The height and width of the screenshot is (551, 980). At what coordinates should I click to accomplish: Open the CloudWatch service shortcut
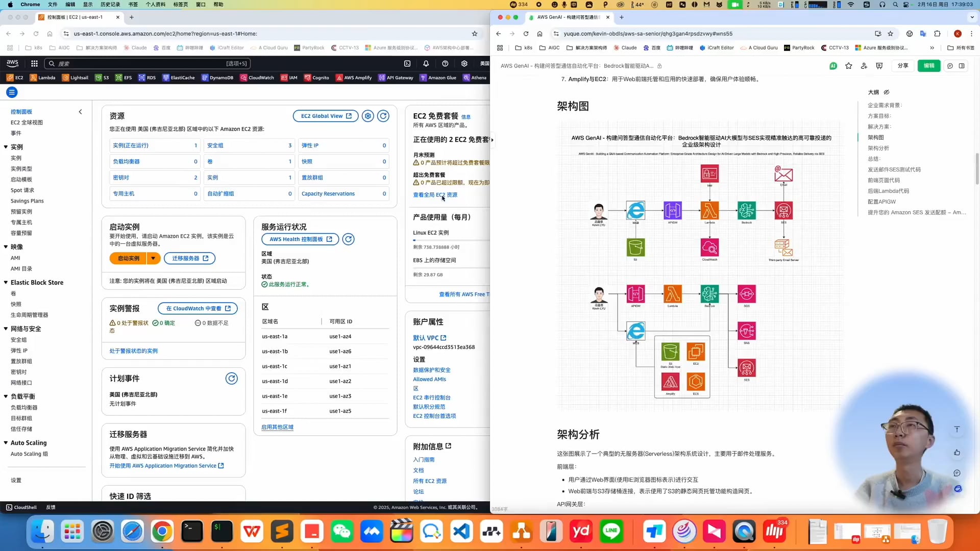tap(257, 78)
